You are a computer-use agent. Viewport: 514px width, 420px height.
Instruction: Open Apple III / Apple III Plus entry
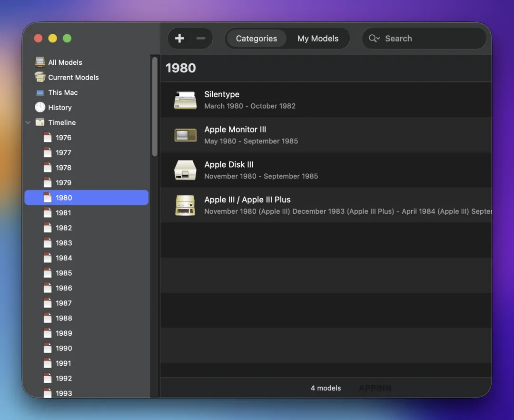coord(326,205)
